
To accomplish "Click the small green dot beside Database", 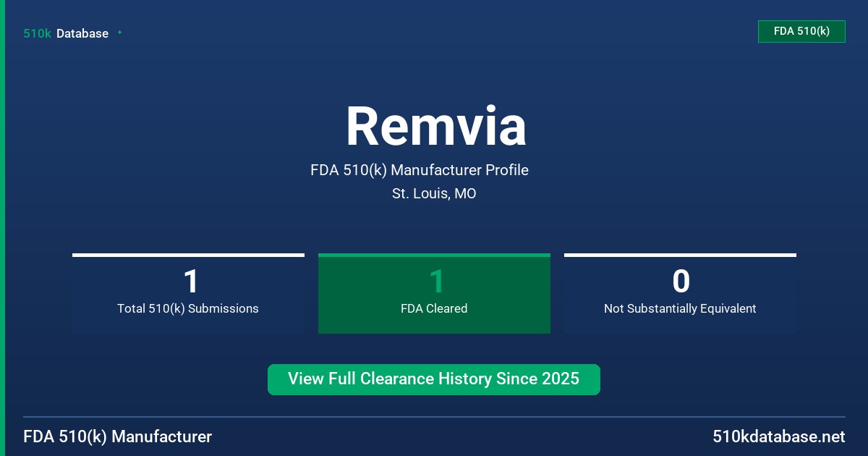I will [x=119, y=33].
